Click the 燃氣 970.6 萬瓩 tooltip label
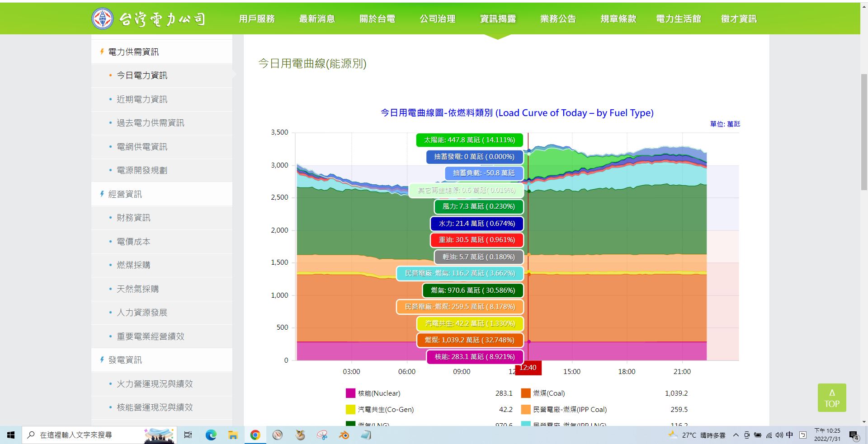 pos(473,290)
